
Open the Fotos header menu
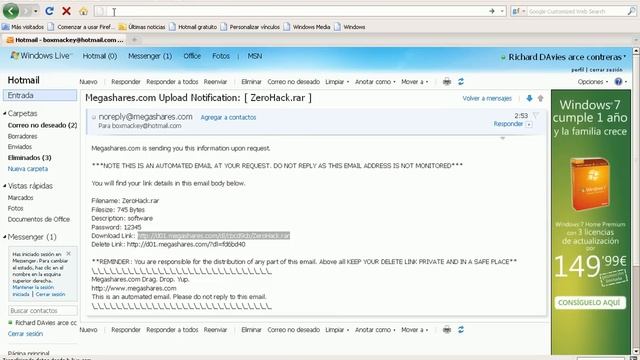[221, 56]
